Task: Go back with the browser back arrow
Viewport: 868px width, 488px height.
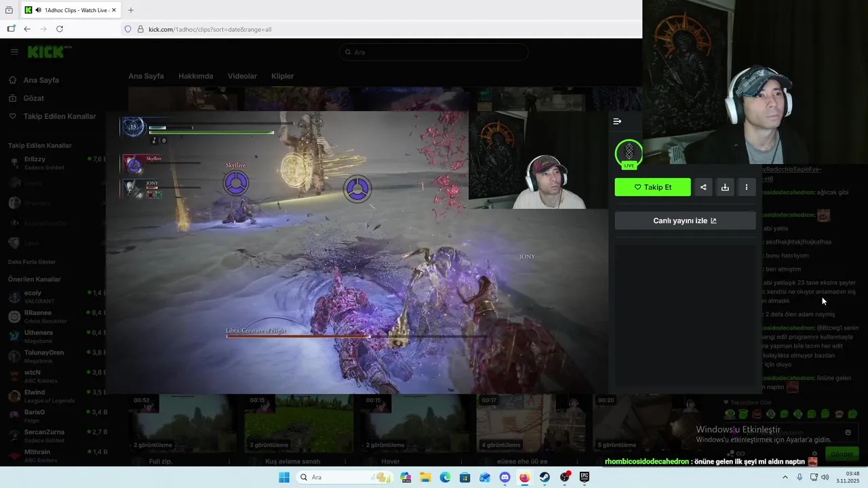Action: (x=27, y=29)
